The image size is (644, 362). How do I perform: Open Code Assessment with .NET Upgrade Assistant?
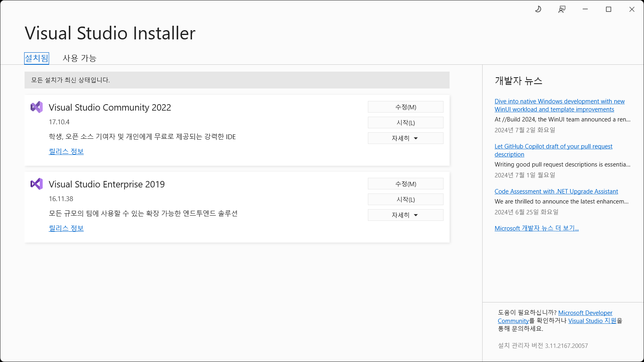[x=556, y=191]
